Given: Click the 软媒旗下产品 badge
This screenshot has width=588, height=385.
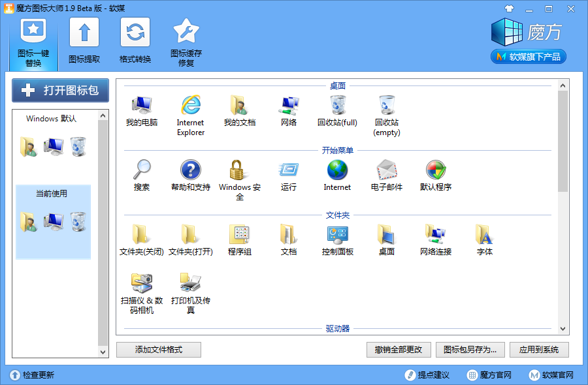Looking at the screenshot, I should [x=529, y=57].
